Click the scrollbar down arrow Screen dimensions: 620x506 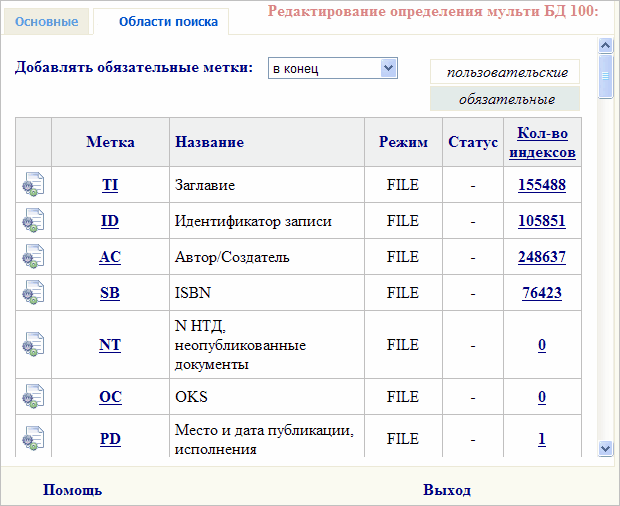click(x=605, y=448)
